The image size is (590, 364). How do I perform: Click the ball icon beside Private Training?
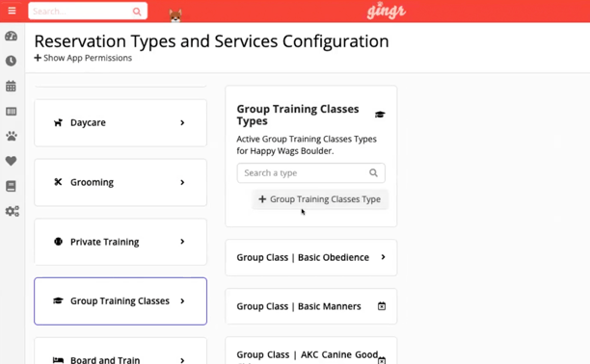click(58, 242)
